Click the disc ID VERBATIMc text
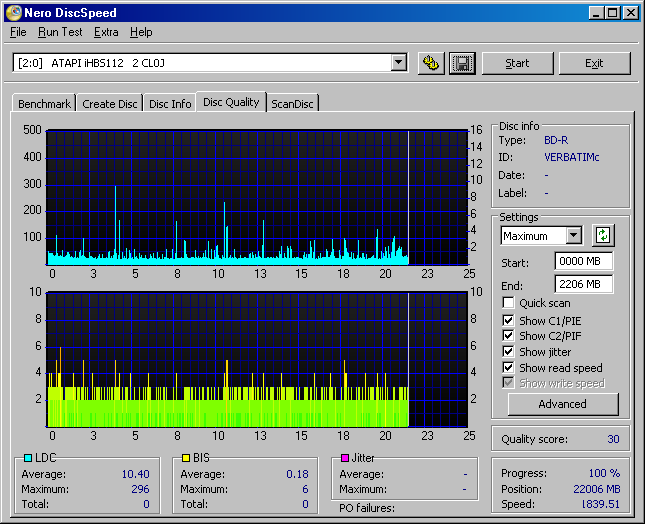 pos(571,157)
